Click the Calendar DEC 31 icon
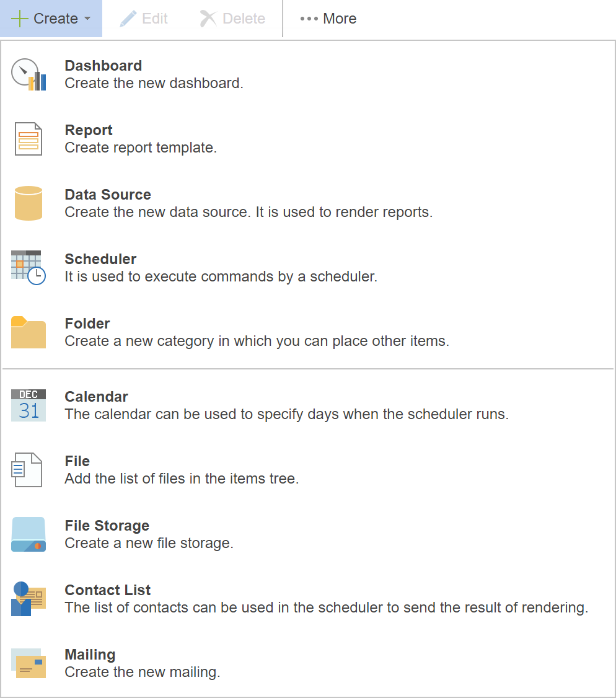This screenshot has height=698, width=616. (29, 405)
